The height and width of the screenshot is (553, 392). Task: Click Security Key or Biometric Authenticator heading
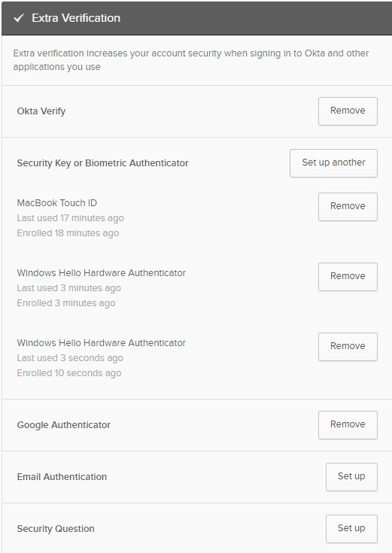(102, 163)
